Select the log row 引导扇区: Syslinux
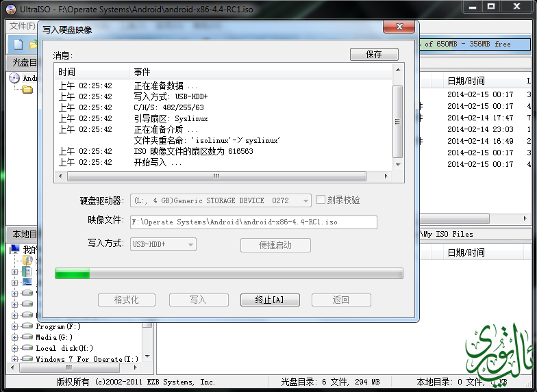The image size is (537, 392). click(x=223, y=118)
